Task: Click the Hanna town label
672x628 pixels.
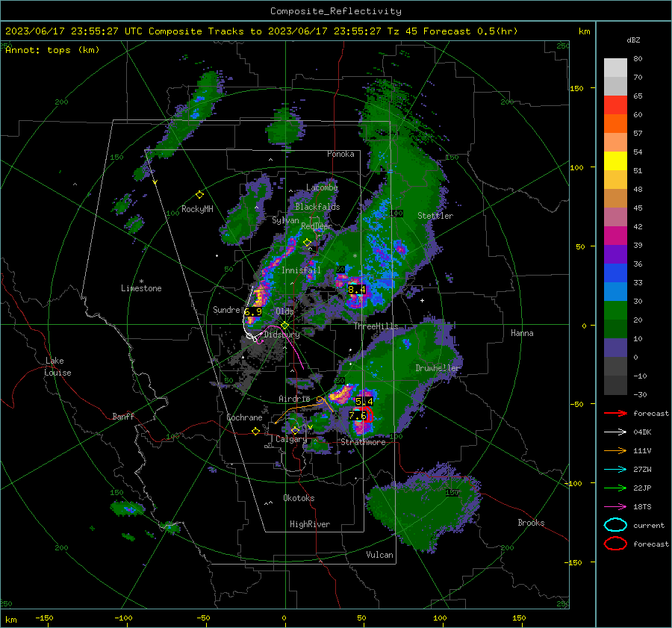Action: pos(522,333)
